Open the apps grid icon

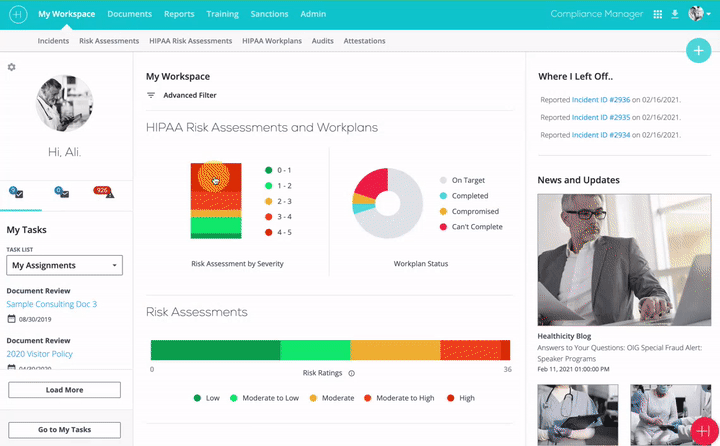[657, 15]
